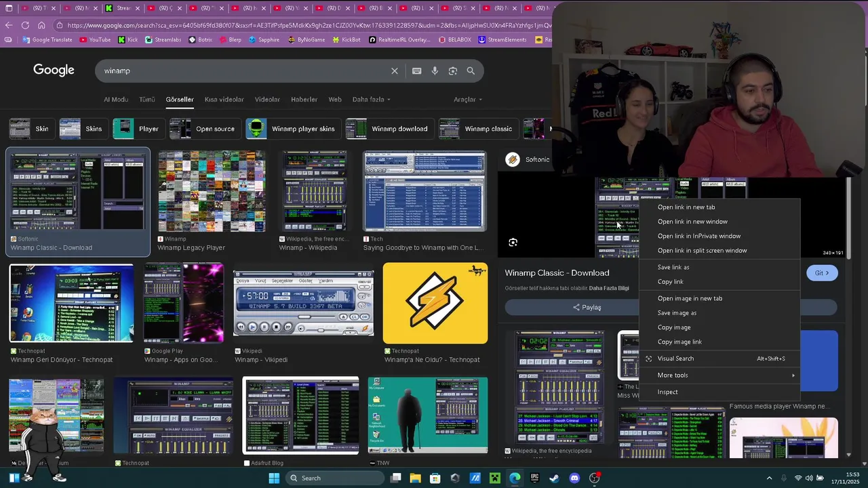
Task: Search by image with Google Lens
Action: 453,70
